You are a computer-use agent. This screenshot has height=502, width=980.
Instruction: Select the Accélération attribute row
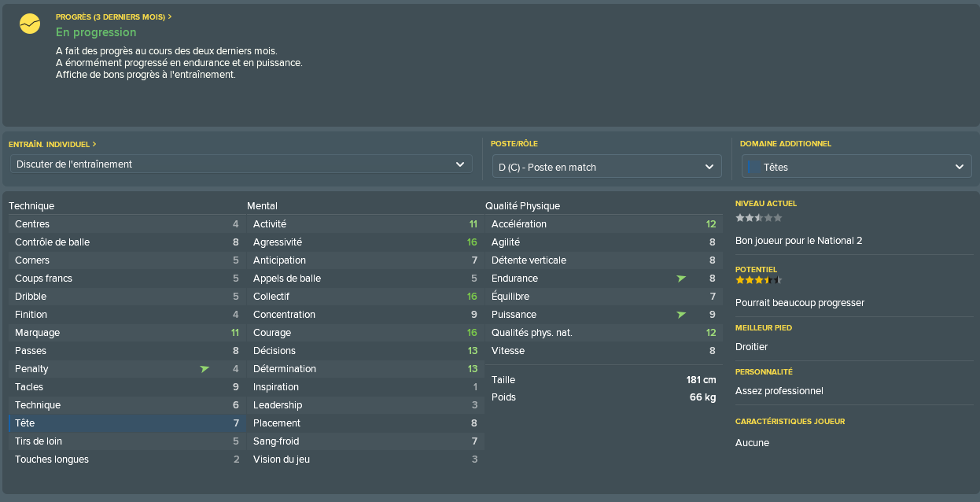tap(602, 224)
